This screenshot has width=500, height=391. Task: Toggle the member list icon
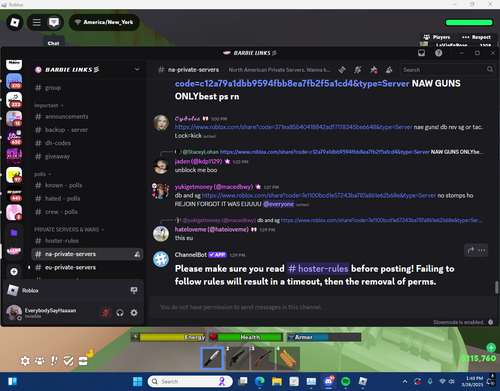[x=389, y=70]
